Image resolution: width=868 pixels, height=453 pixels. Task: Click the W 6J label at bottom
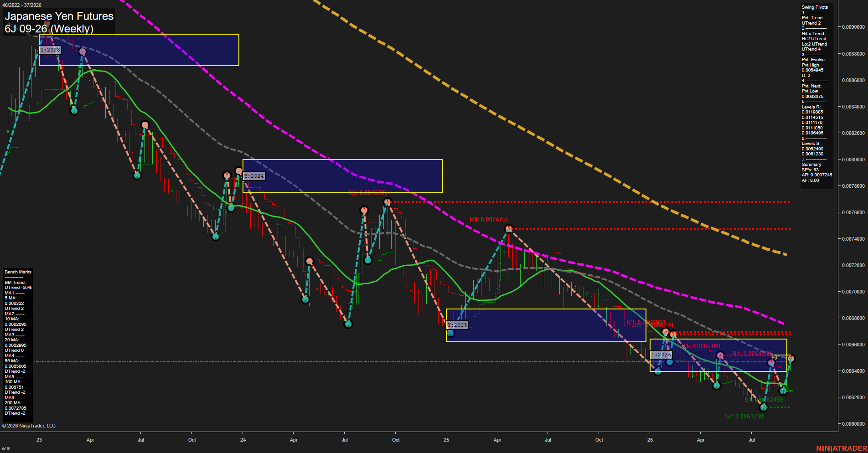point(6,449)
